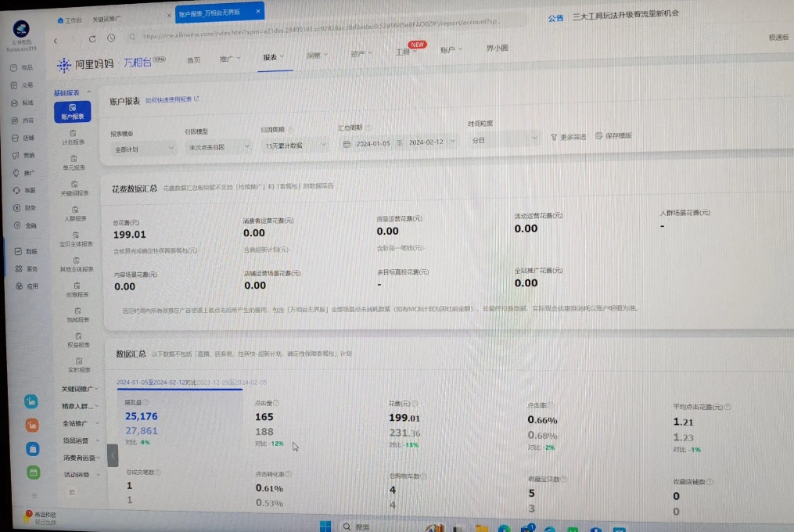This screenshot has height=532, width=794.
Task: Open the 首页 top menu item
Action: click(193, 60)
